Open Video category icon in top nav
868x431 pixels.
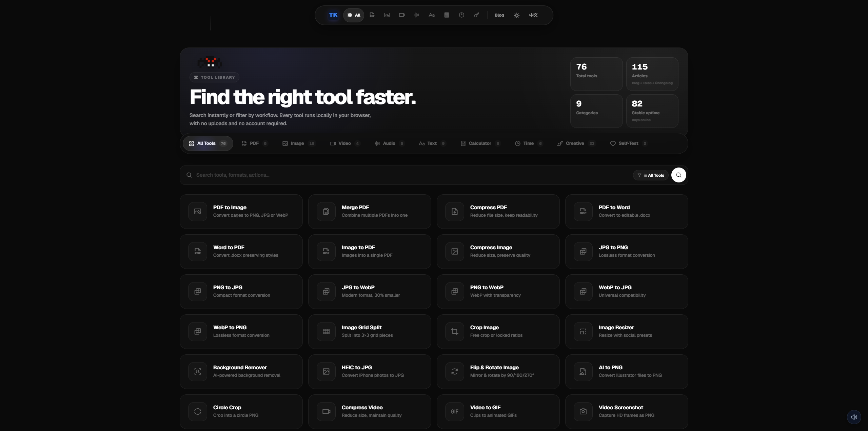[x=402, y=15]
